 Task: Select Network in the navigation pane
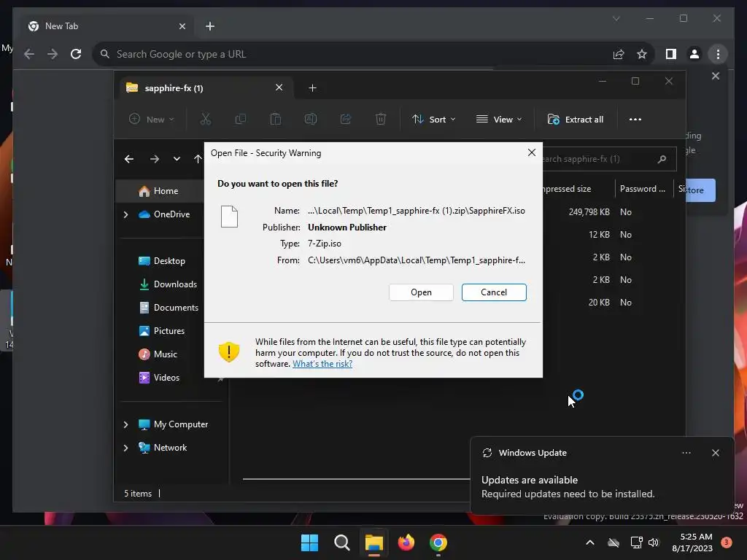pyautogui.click(x=163, y=448)
